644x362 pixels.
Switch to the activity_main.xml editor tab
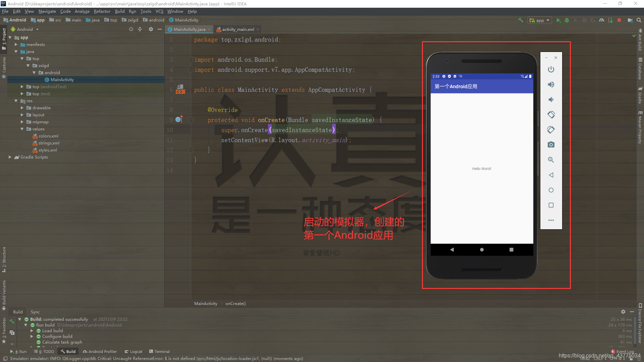(x=238, y=29)
